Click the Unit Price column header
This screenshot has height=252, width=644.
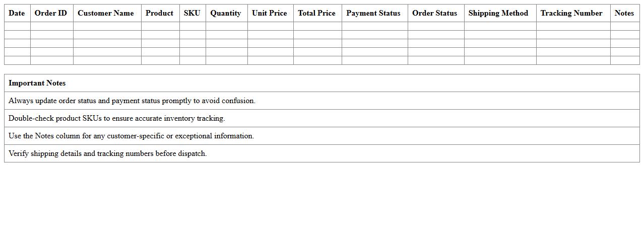pos(270,13)
